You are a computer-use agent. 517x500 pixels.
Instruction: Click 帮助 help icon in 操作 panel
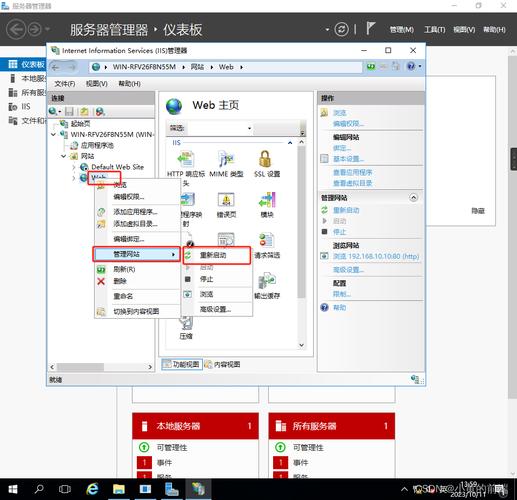324,307
